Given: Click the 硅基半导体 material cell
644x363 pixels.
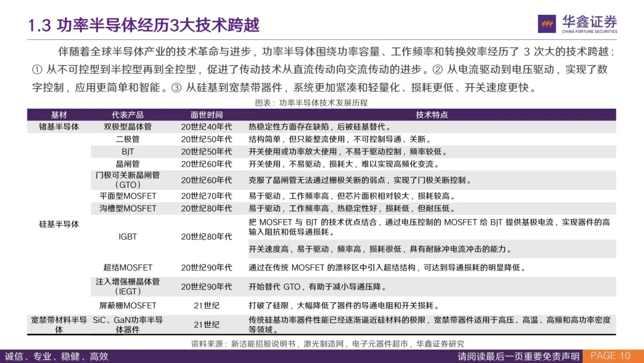Looking at the screenshot, I should coord(58,224).
